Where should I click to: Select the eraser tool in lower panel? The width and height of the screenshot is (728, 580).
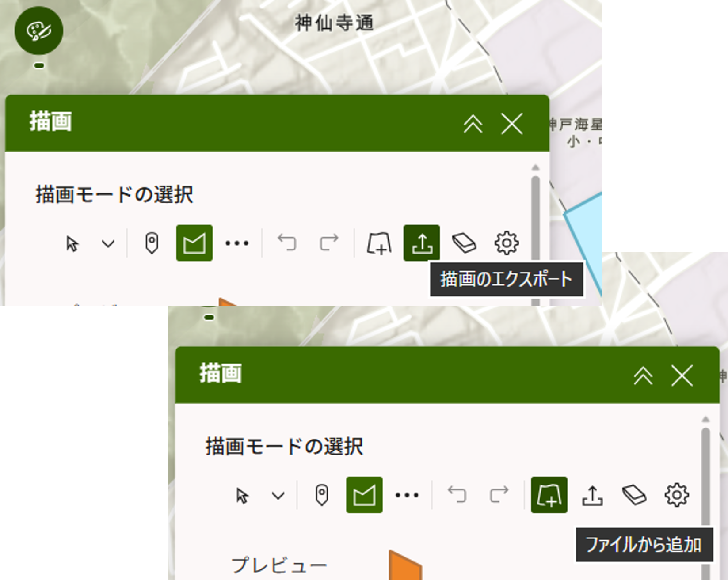(x=634, y=495)
